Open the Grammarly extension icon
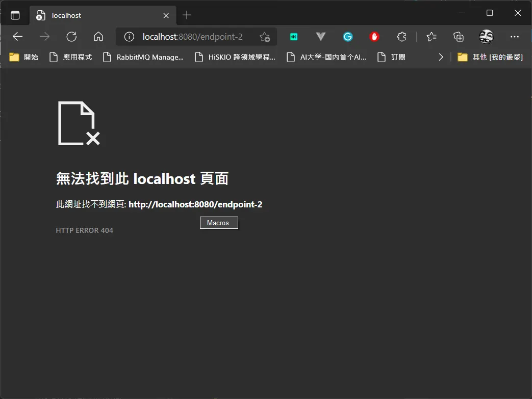 pyautogui.click(x=347, y=37)
